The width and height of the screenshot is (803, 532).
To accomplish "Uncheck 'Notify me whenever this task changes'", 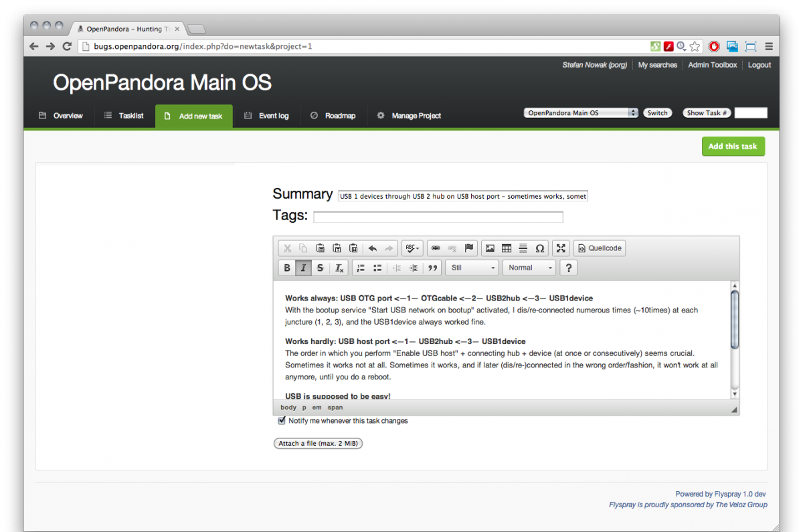I will [282, 421].
